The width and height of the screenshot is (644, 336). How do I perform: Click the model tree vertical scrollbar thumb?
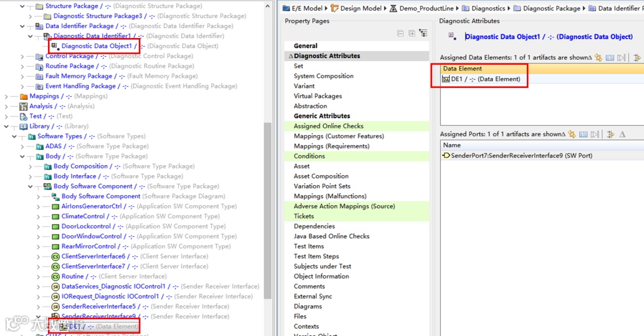tap(267, 211)
